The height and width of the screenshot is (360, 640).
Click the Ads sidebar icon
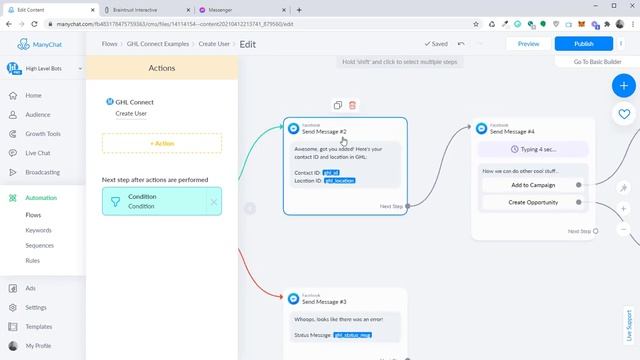click(13, 289)
